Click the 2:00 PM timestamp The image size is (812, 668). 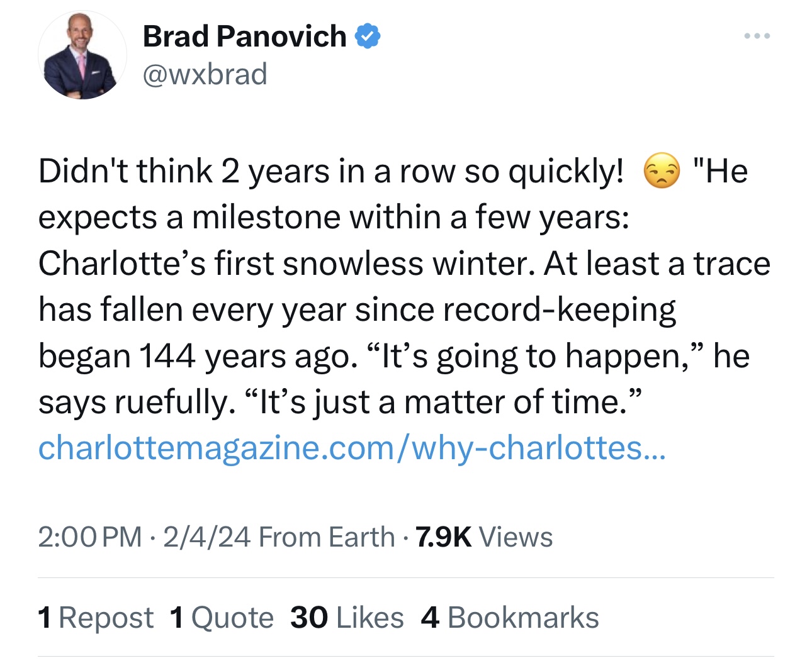[90, 537]
